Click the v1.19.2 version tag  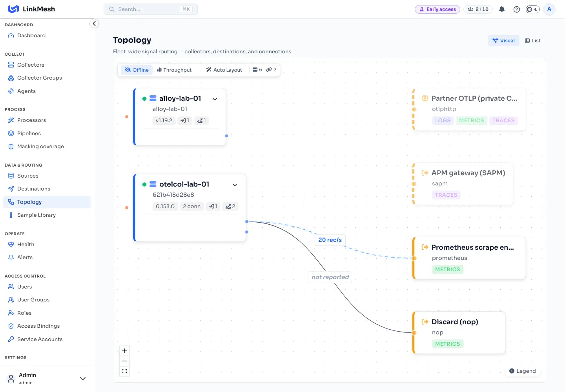point(164,120)
